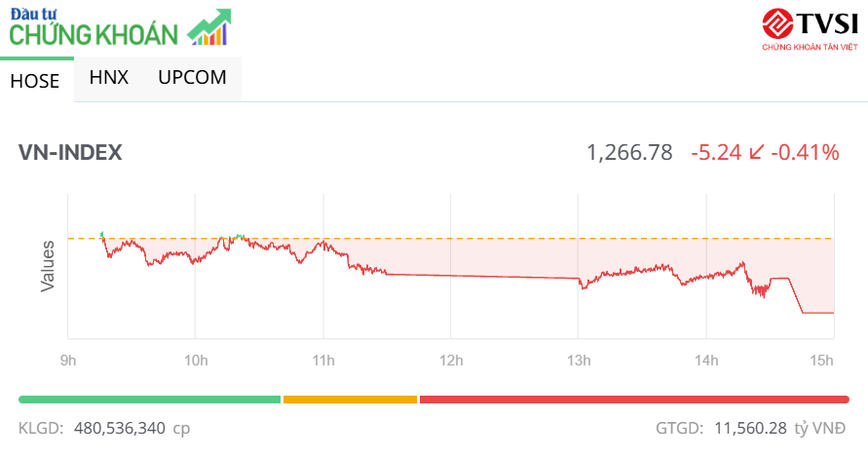Click the Đầu tư Chứng Khoán logo text
Screen dimensions: 868x458
[94, 28]
